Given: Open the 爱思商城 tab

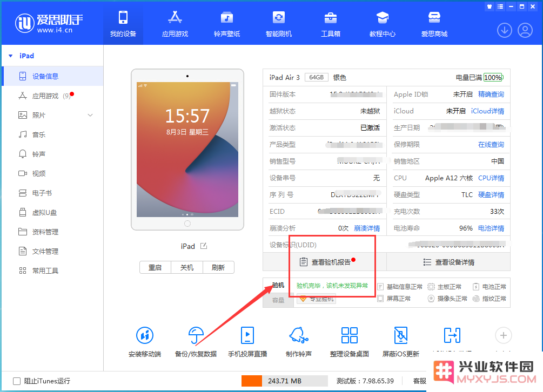Looking at the screenshot, I should pyautogui.click(x=434, y=24).
